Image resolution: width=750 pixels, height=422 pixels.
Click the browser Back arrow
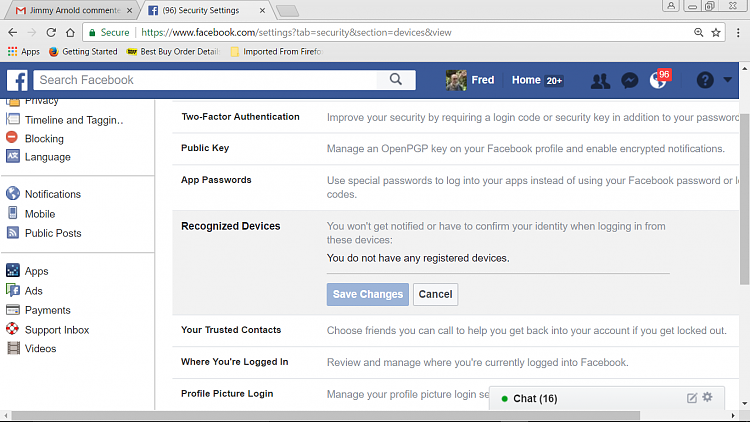pos(13,33)
